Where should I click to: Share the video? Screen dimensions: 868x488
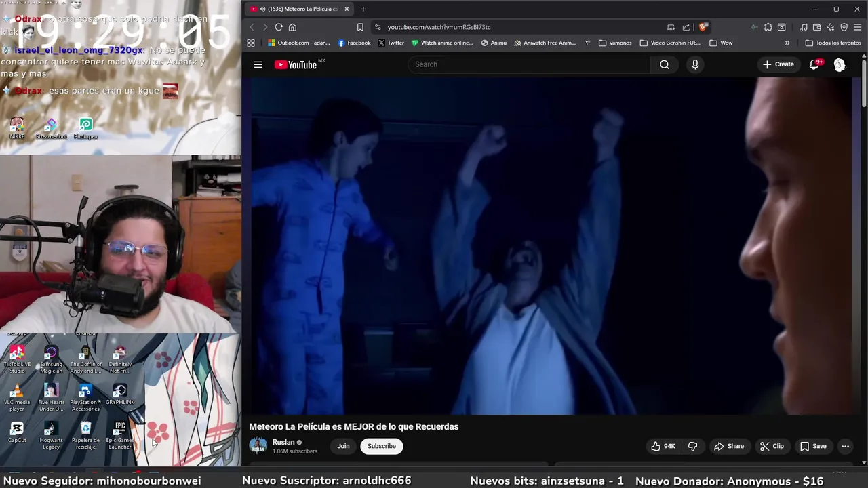tap(729, 446)
